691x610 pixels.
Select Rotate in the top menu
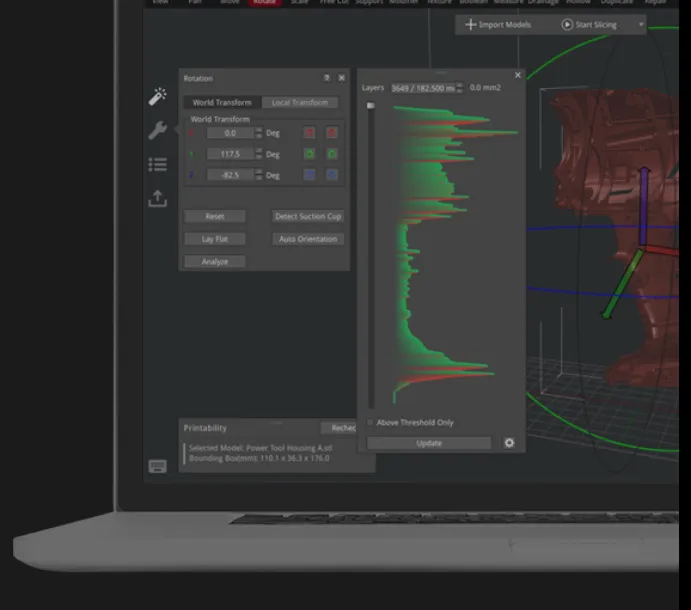point(264,2)
